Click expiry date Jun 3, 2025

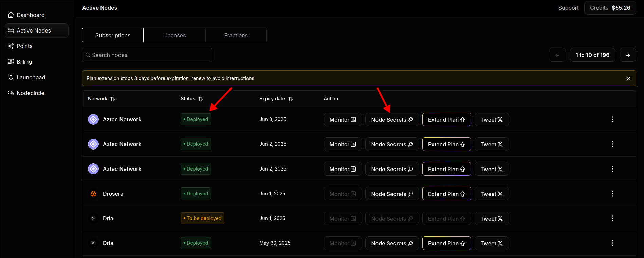click(273, 119)
